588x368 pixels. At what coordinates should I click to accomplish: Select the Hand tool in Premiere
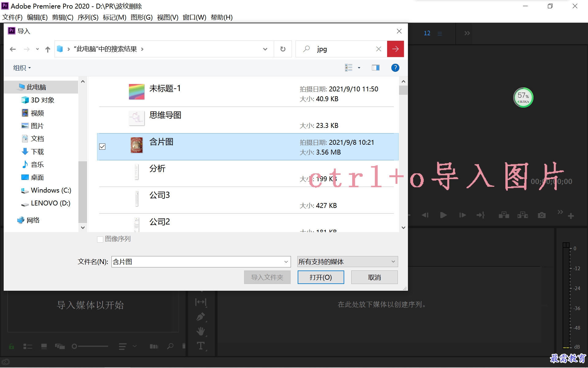(201, 331)
